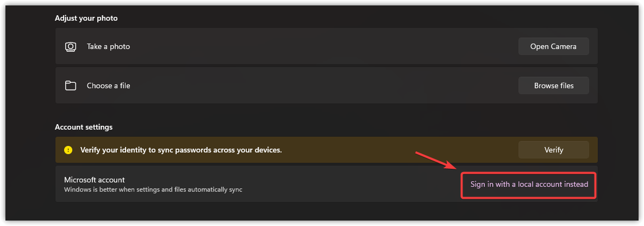
Task: Click the camera icon beside Take a photo
Action: pyautogui.click(x=70, y=46)
